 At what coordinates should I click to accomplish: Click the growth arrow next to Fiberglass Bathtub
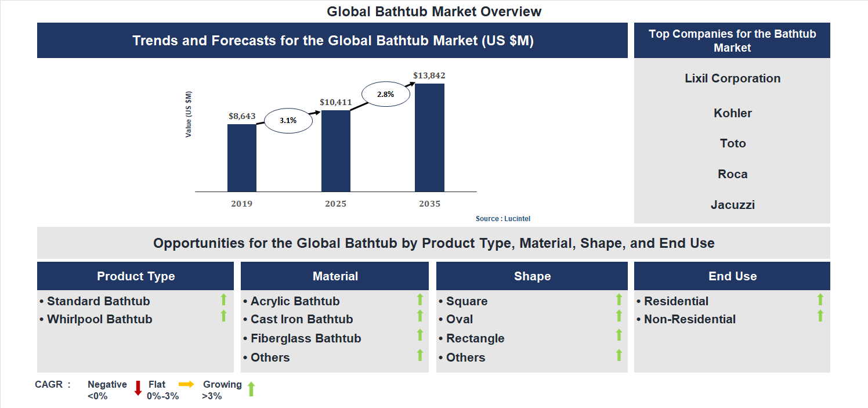[x=419, y=336]
